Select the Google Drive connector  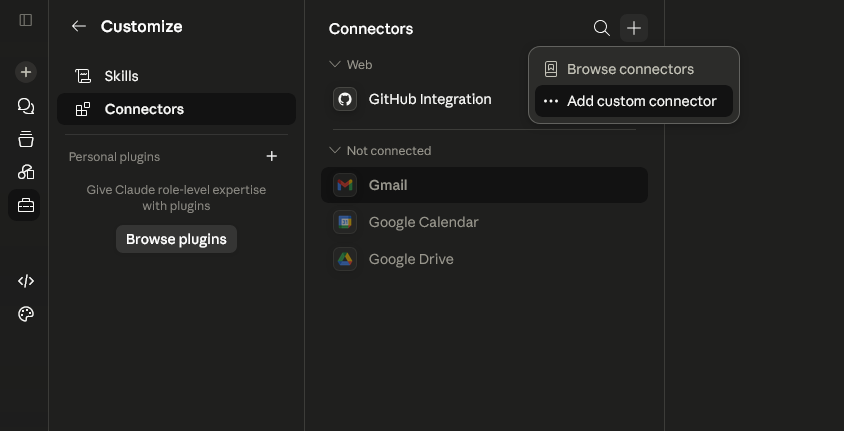484,259
